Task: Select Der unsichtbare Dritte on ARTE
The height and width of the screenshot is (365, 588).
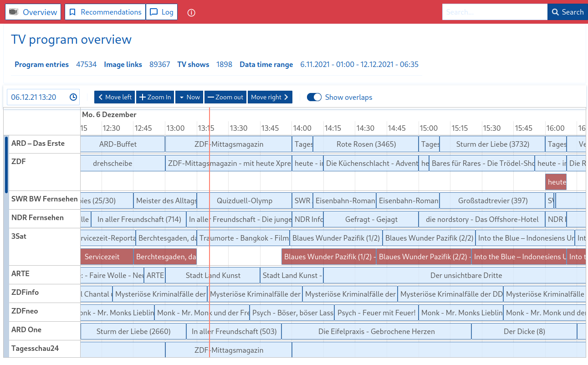Action: click(x=455, y=275)
